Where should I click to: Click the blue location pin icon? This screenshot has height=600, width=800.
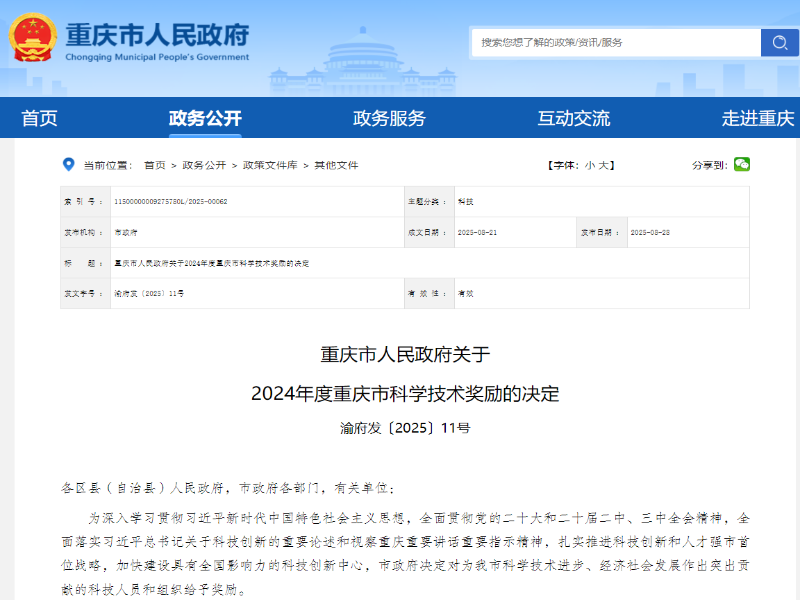click(x=68, y=164)
